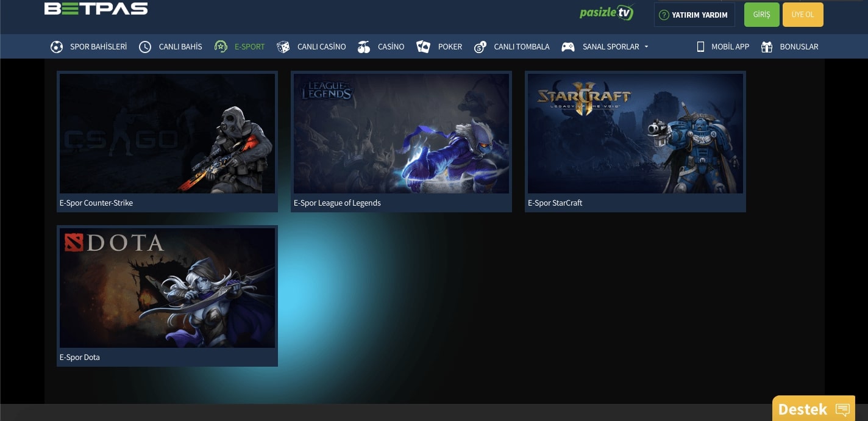Click the question mark icon on Yatırım Yardım
Screen dimensions: 868x421
tap(664, 15)
